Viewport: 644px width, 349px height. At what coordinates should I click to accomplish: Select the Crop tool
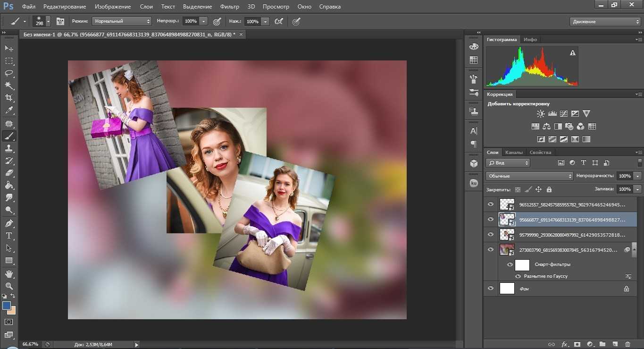[9, 98]
